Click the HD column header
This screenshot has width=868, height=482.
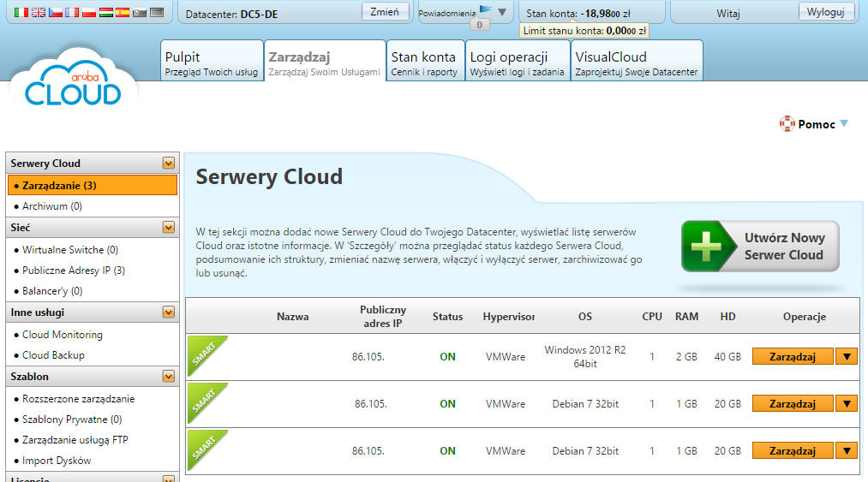pos(728,317)
